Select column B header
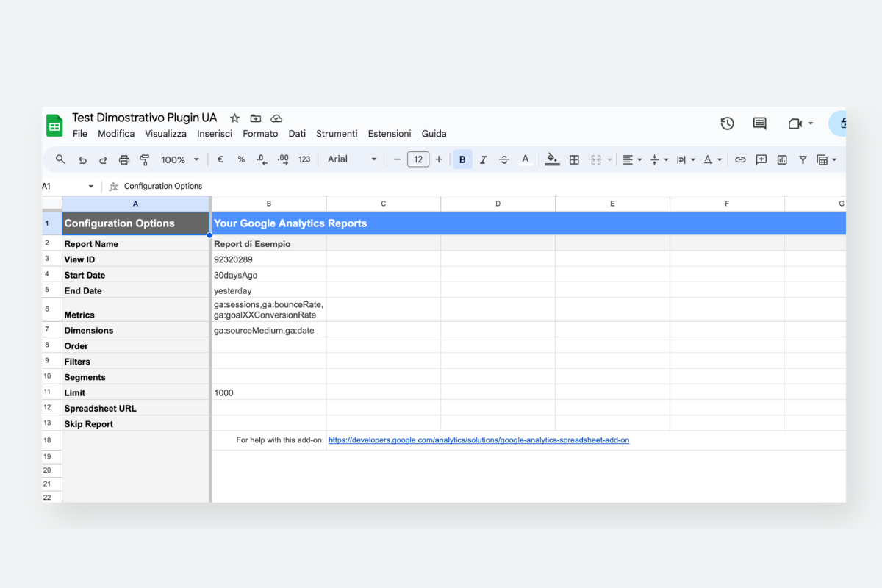 (x=269, y=204)
